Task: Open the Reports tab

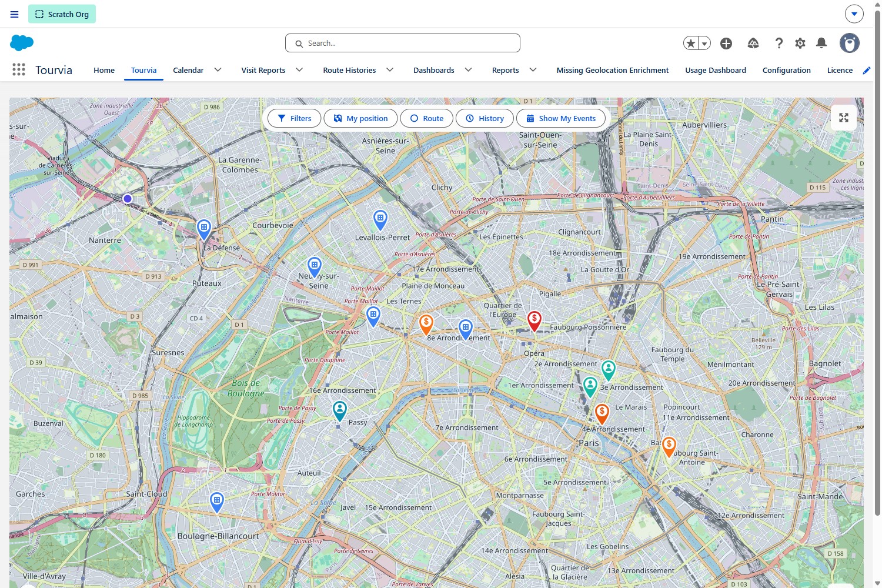Action: pyautogui.click(x=506, y=71)
